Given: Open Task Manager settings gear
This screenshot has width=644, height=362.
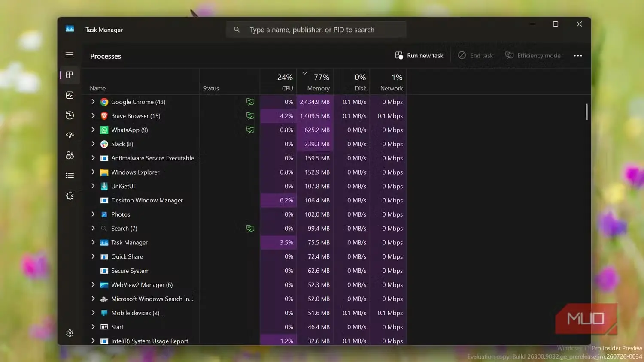Looking at the screenshot, I should pos(70,333).
